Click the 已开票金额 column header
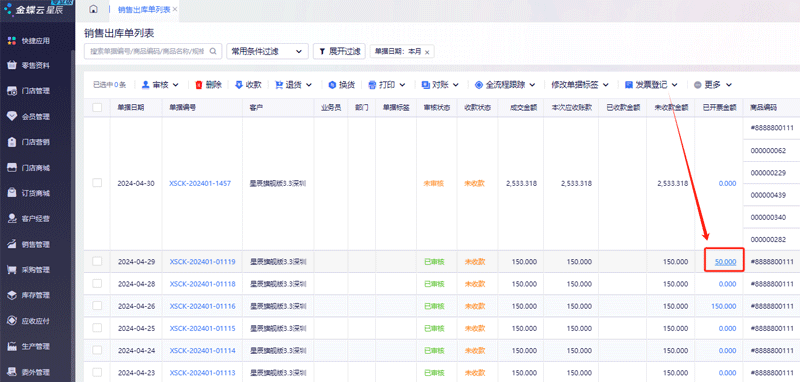This screenshot has height=382, width=800. tap(719, 108)
